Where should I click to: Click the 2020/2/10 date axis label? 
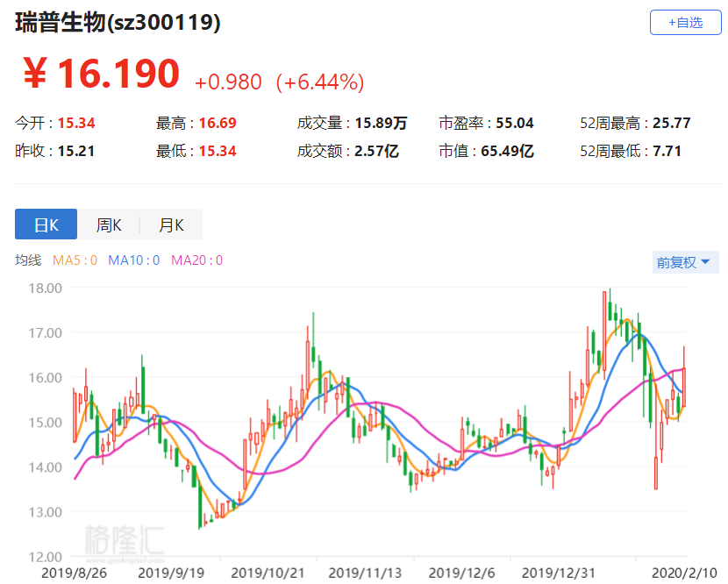[x=684, y=573]
